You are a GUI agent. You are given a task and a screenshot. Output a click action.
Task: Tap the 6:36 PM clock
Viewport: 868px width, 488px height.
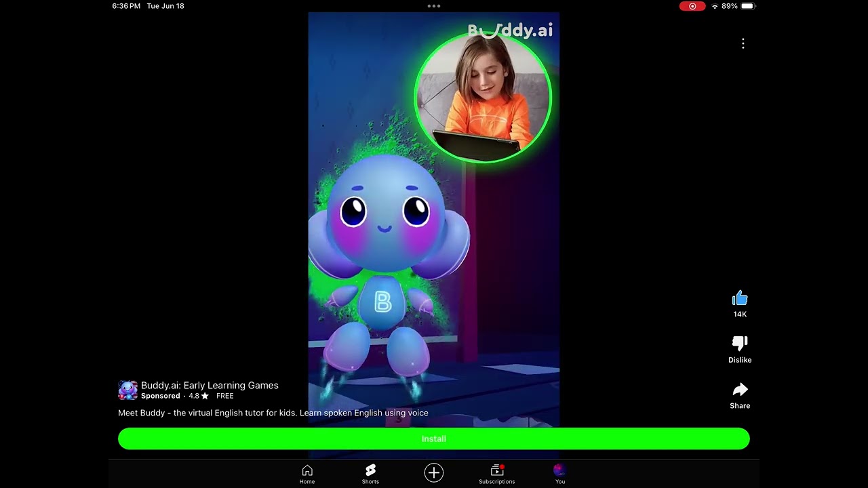pos(126,6)
